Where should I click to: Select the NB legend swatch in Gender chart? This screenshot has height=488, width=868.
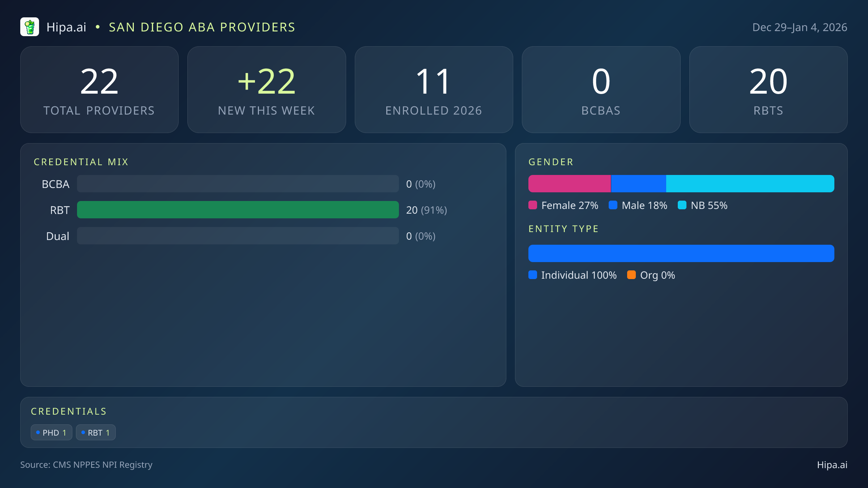pyautogui.click(x=683, y=205)
